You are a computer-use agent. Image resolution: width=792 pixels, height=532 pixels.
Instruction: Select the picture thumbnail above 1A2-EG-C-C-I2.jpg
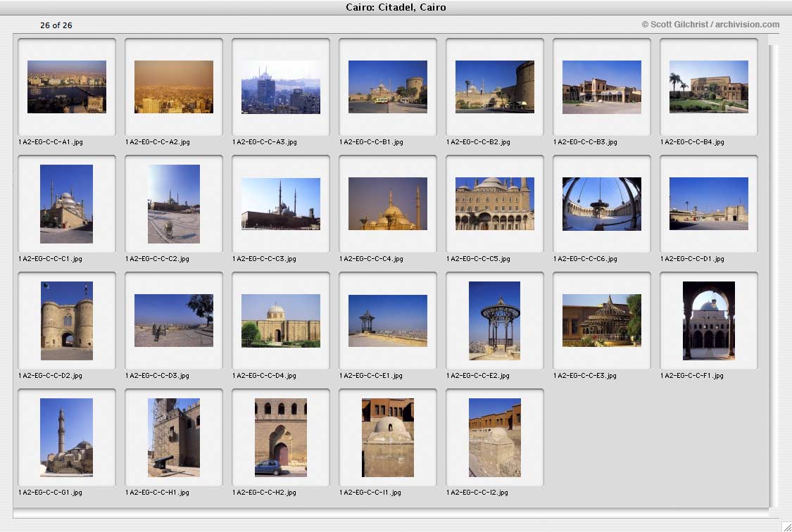coord(495,438)
